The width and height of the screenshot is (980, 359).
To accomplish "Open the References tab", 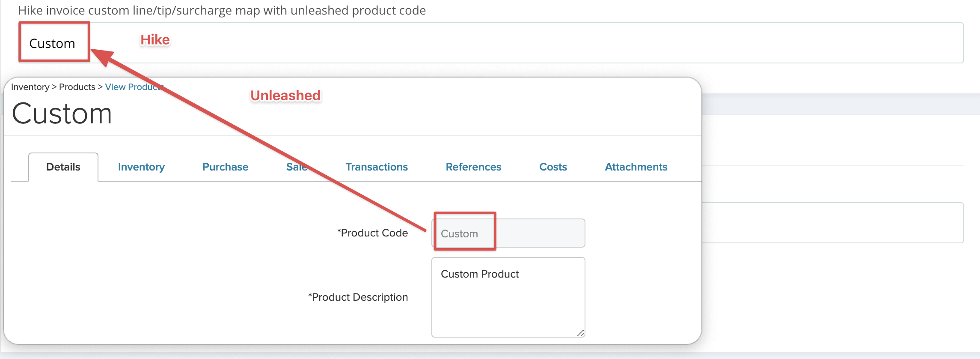I will (x=473, y=167).
